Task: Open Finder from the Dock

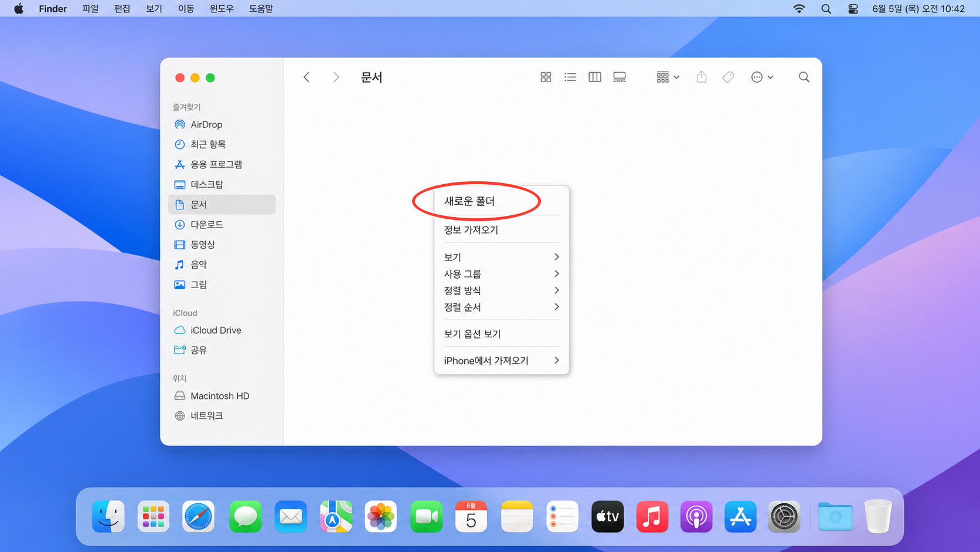Action: click(108, 517)
